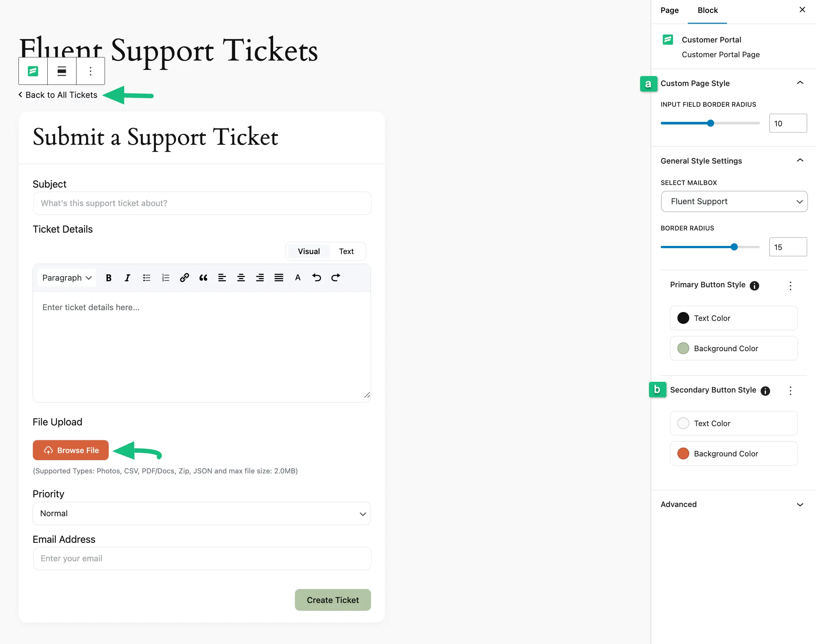Screen dimensions: 816x644
Task: Center-align text in the editor
Action: coord(241,278)
